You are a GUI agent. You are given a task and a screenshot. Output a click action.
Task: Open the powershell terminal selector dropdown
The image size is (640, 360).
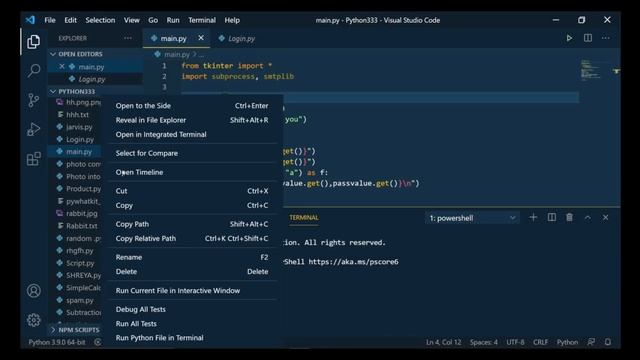[472, 218]
